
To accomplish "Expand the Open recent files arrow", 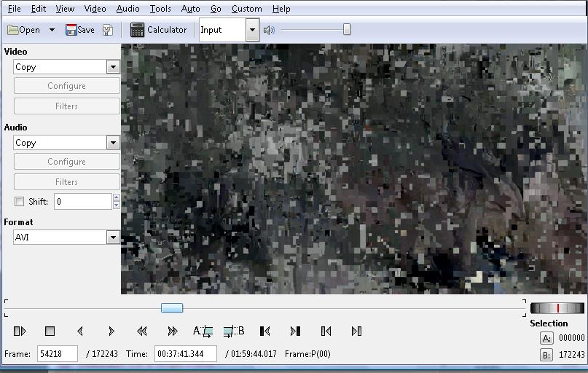I will pyautogui.click(x=52, y=30).
